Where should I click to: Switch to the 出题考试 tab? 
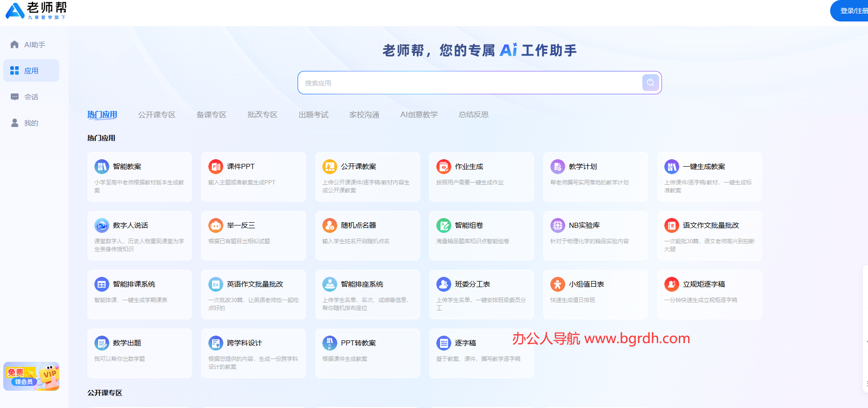click(x=313, y=115)
